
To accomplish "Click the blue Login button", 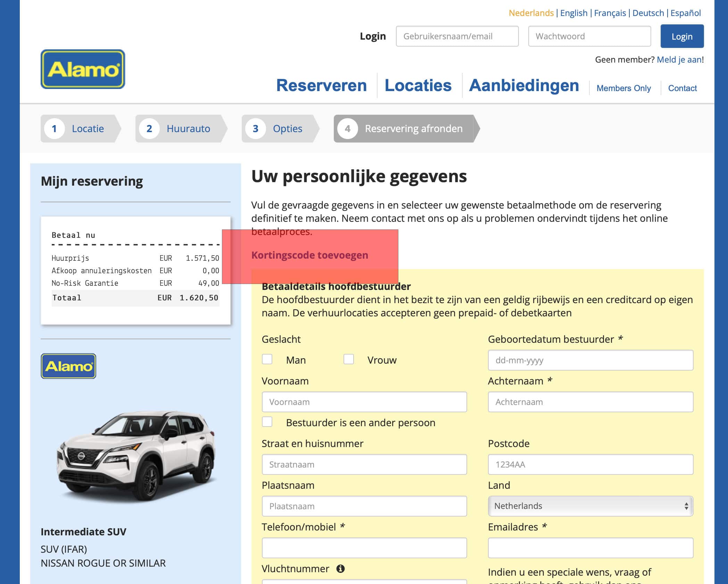I will pos(682,36).
